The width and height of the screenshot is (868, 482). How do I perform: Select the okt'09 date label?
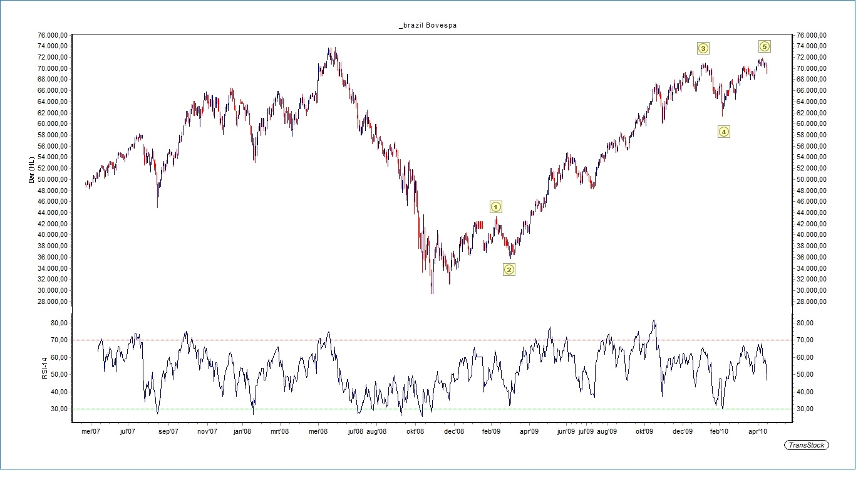pos(644,431)
